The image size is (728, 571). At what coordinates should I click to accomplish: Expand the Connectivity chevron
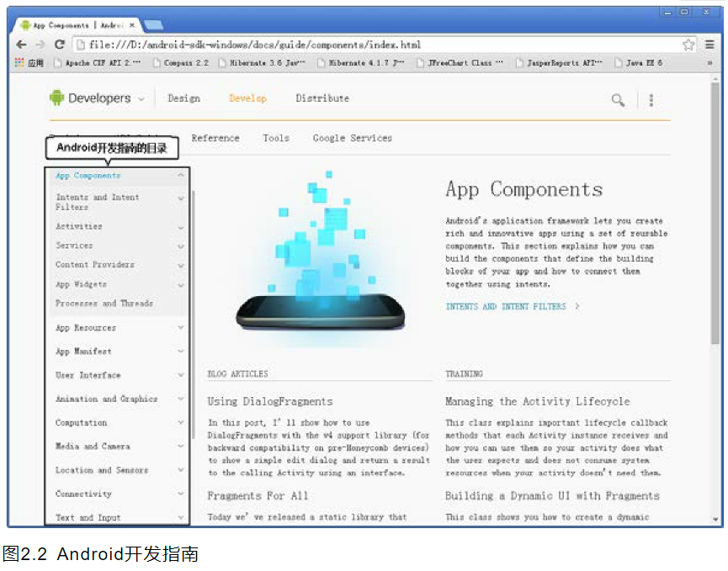[x=181, y=494]
